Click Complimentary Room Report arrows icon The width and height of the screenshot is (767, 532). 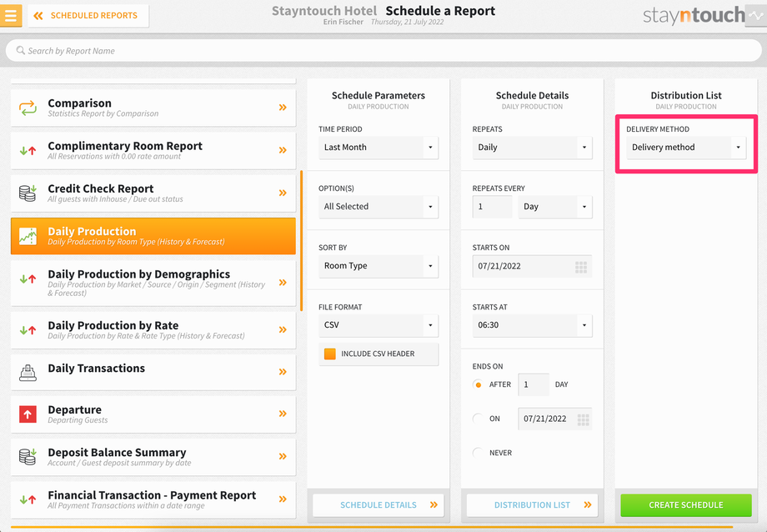pyautogui.click(x=28, y=151)
